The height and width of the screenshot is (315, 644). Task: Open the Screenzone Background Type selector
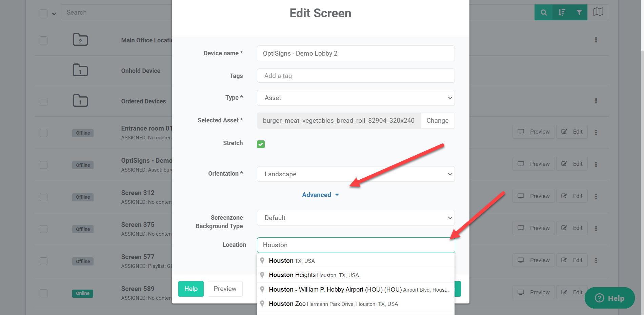[356, 218]
